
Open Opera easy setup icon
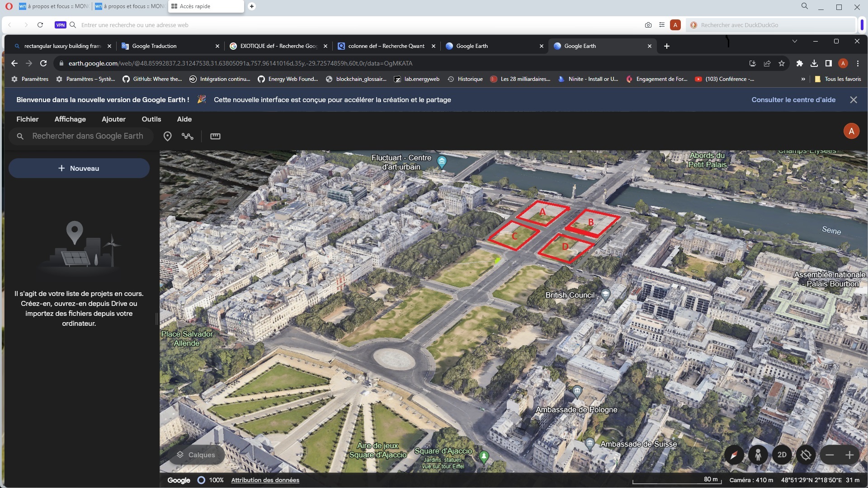tap(662, 25)
